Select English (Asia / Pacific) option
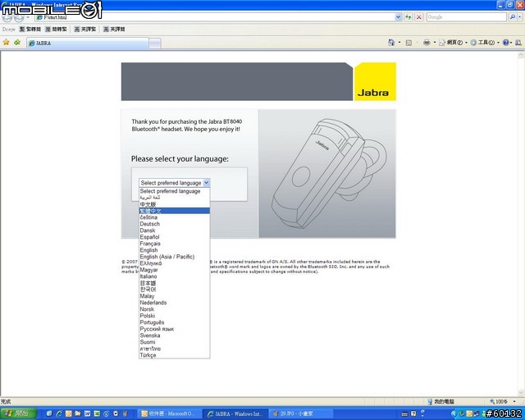 [175, 257]
